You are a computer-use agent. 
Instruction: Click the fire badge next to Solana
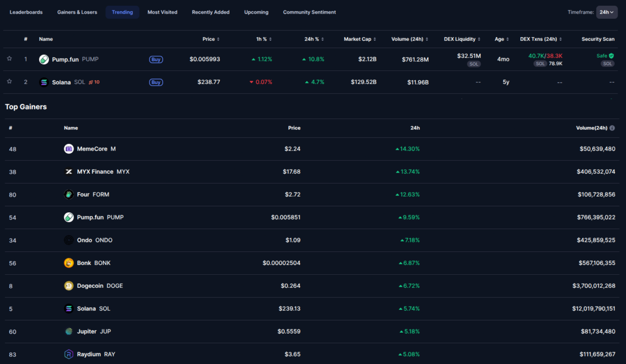[90, 82]
